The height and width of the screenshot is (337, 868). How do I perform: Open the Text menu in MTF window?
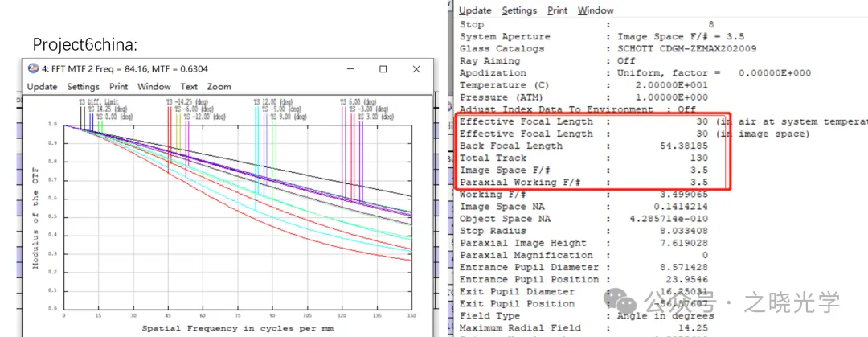click(x=189, y=87)
